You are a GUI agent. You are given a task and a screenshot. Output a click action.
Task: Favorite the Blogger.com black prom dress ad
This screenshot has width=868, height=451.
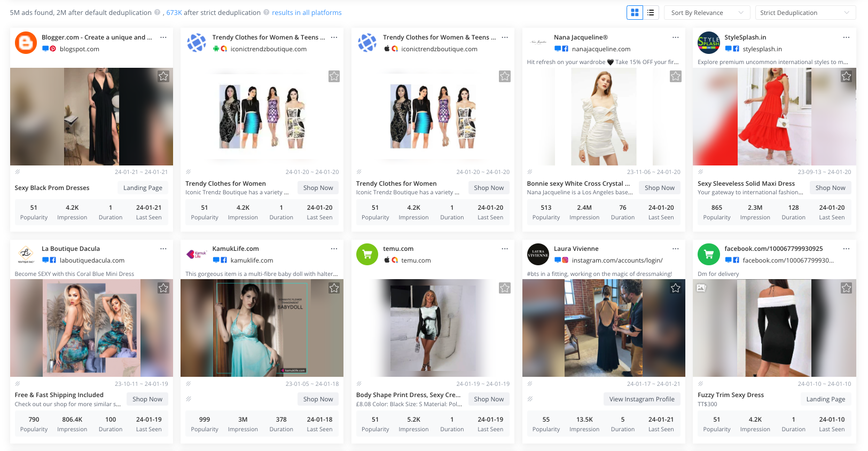[163, 76]
